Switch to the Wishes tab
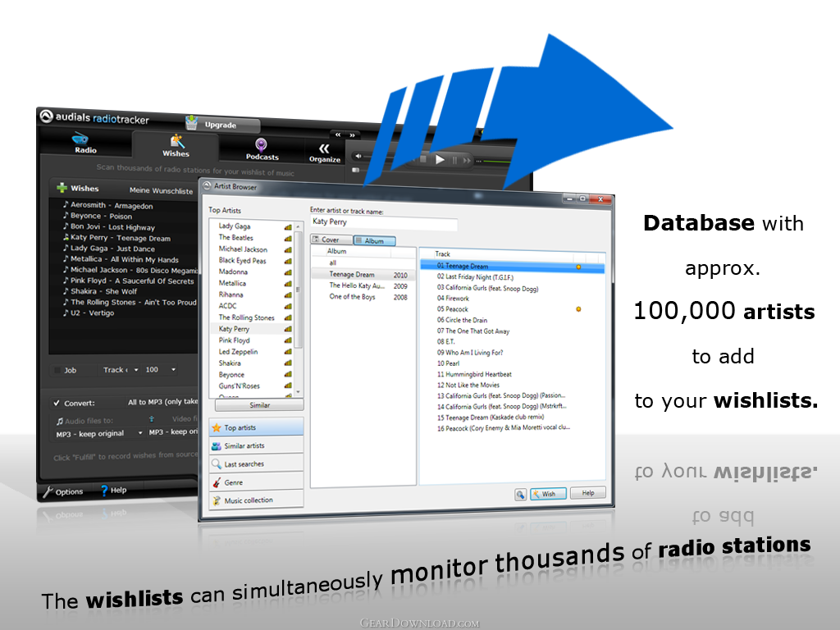Image resolution: width=840 pixels, height=630 pixels. pos(176,146)
